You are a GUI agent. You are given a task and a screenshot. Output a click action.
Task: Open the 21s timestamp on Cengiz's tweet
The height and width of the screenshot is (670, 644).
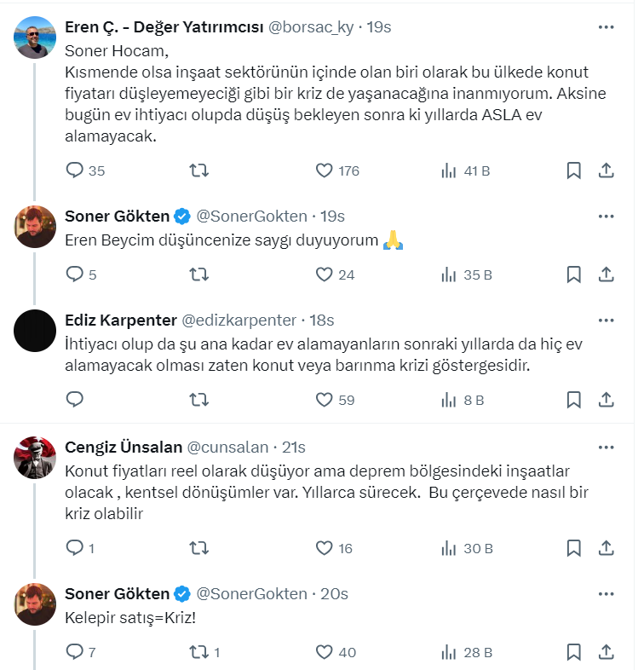pos(294,447)
